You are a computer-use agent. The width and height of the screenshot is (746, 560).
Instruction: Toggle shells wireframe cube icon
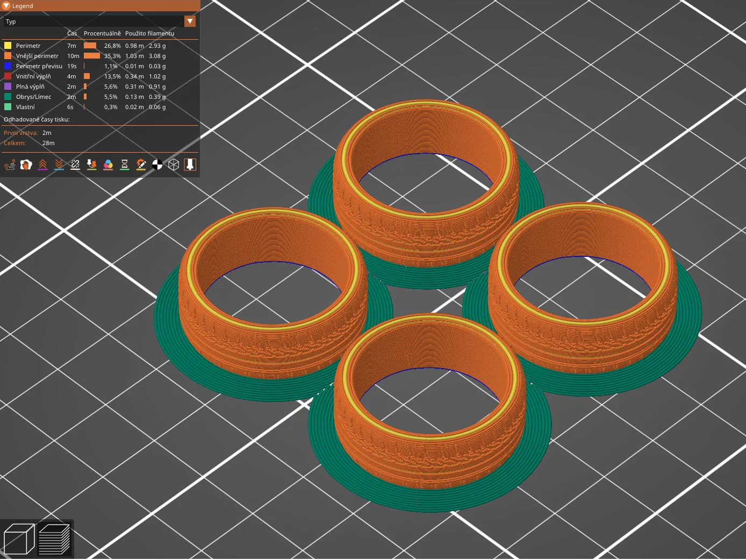point(174,165)
